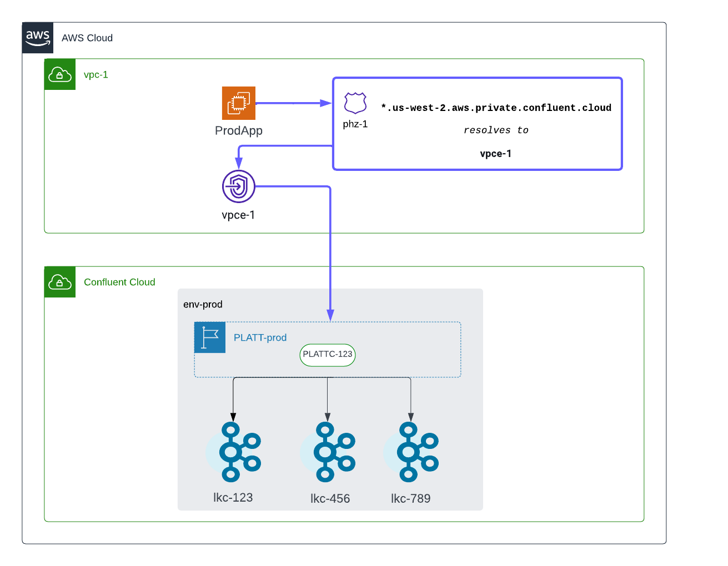Click the italic 'resolves to' text
Viewport: 728px width, 566px height.
coord(496,130)
